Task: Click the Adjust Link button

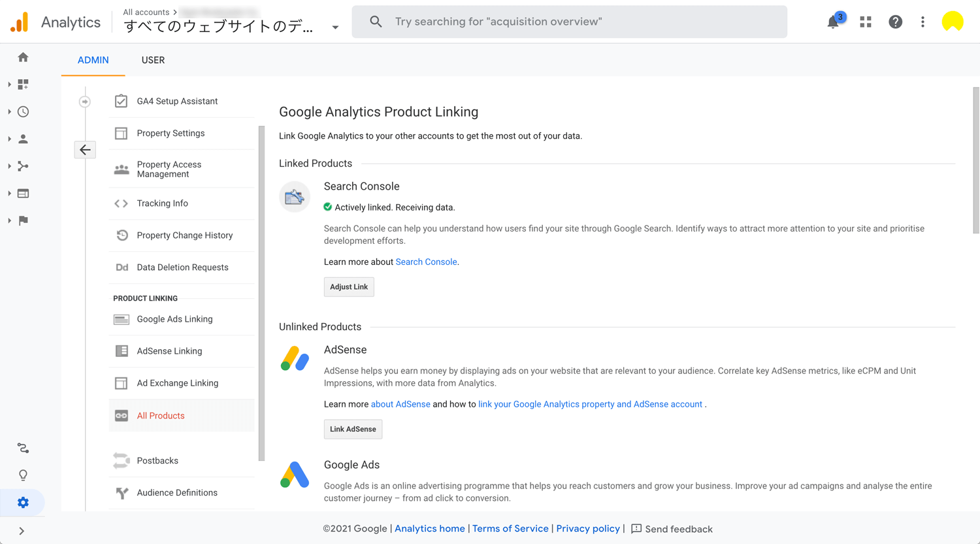Action: (x=349, y=287)
